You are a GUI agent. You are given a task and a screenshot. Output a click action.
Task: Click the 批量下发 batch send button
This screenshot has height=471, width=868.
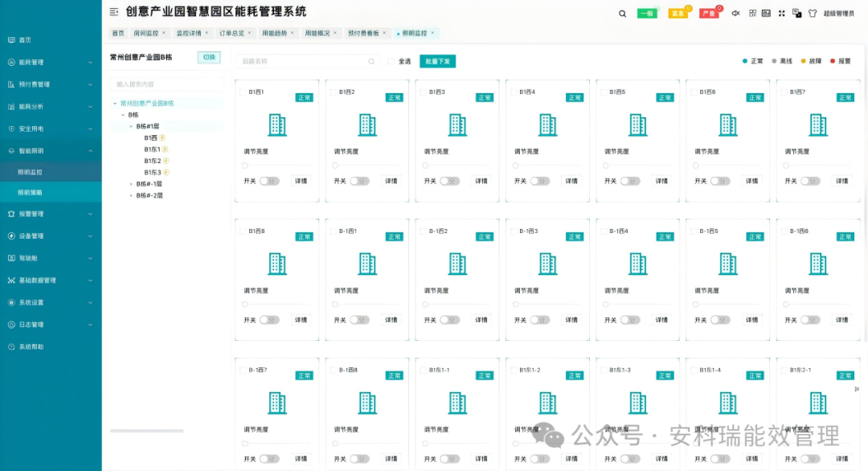[437, 61]
